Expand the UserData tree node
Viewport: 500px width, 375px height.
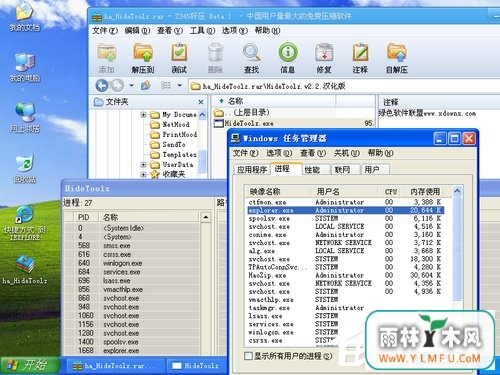(143, 164)
